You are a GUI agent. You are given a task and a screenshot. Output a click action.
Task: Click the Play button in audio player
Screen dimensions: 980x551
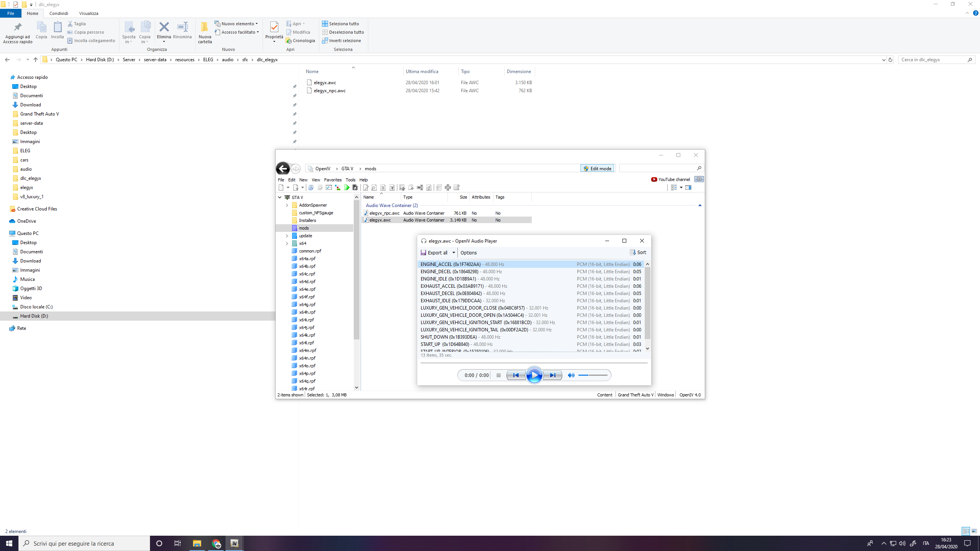(x=534, y=375)
